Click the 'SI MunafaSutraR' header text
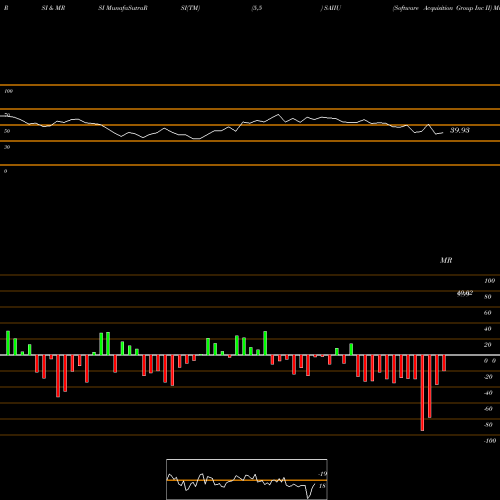 click(123, 8)
